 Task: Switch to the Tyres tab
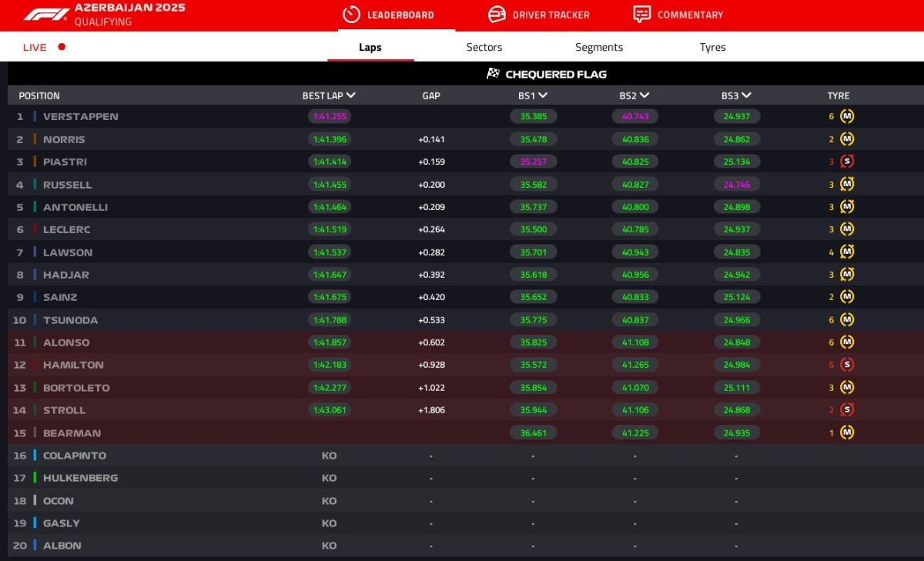coord(712,47)
